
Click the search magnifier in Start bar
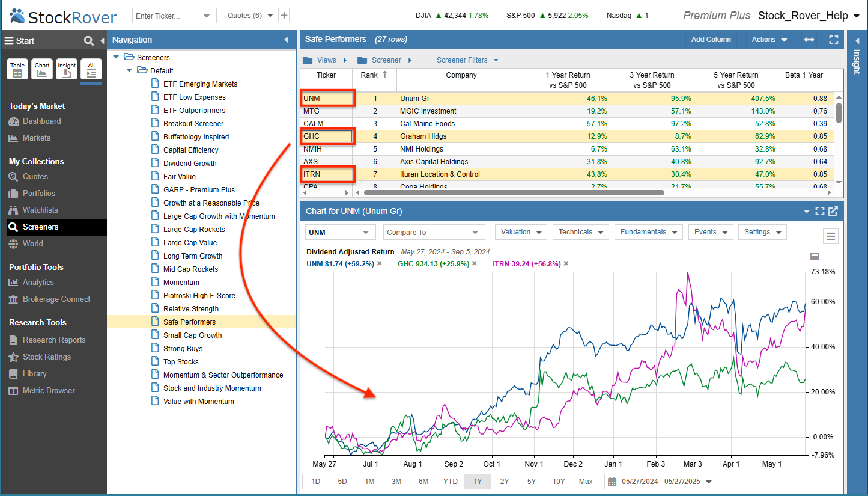click(x=89, y=41)
